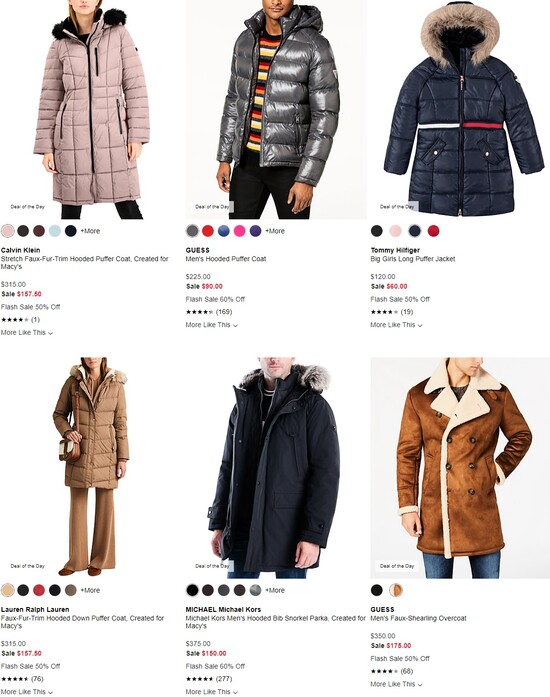Pick the hot pink swatch on GUESS puffer coat
This screenshot has height=697, width=550.
tap(239, 231)
